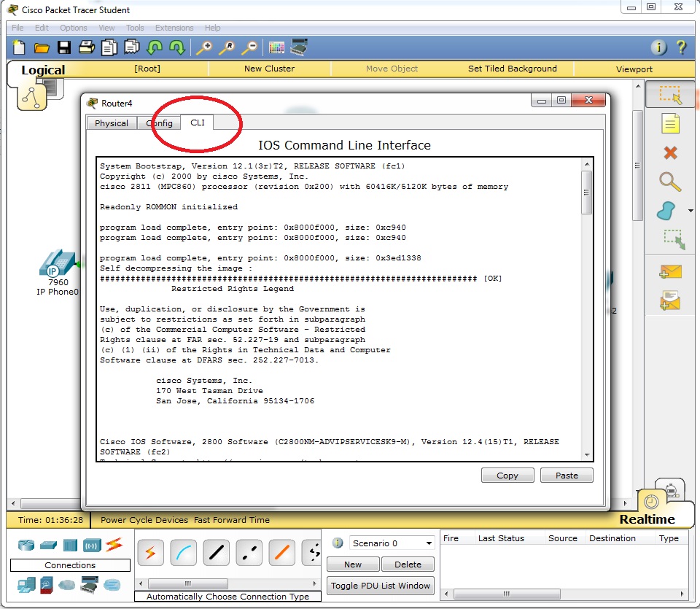Click New Cluster in the yellow bar
The height and width of the screenshot is (609, 700).
(269, 69)
